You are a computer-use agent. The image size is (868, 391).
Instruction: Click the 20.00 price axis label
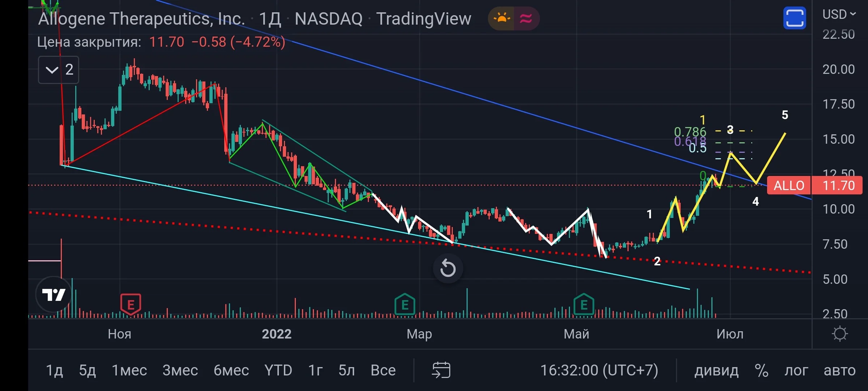pyautogui.click(x=838, y=69)
